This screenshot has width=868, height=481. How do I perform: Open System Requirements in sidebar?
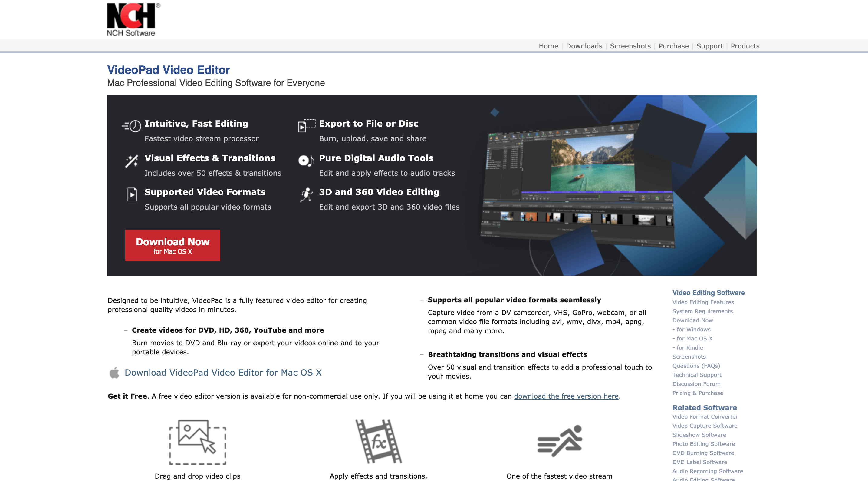702,311
